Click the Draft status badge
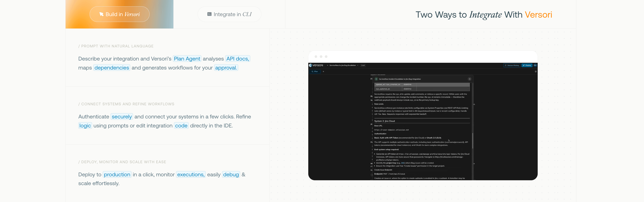 tap(363, 65)
